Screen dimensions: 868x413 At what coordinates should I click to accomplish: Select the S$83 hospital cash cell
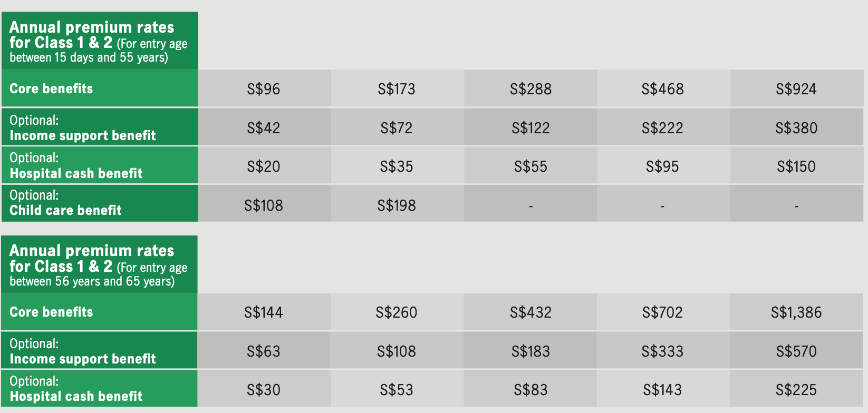(531, 390)
